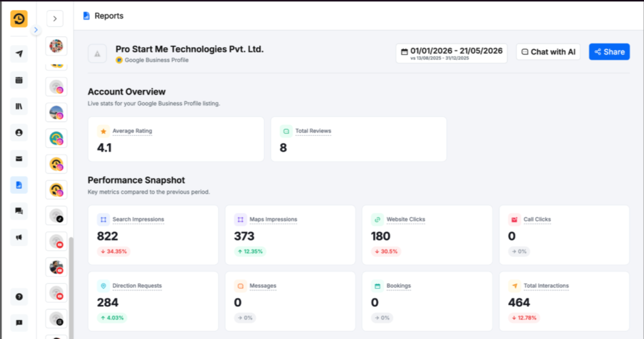Click the 822 search impressions value

108,236
